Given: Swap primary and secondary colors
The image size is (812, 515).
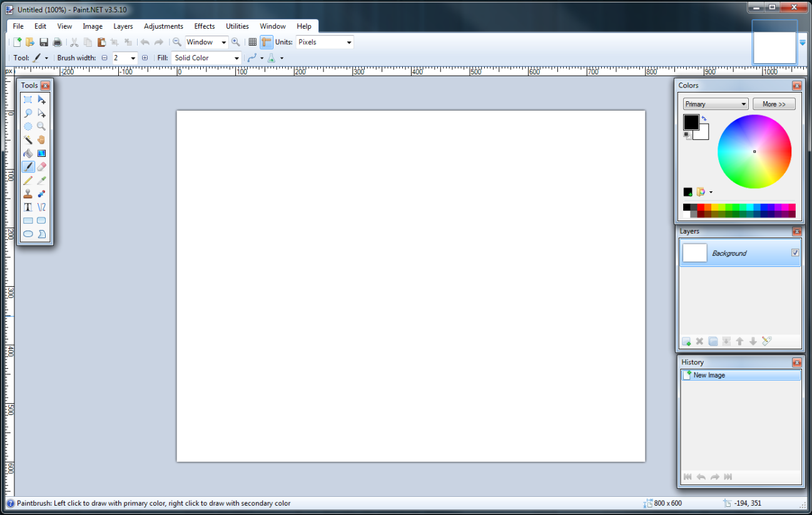Looking at the screenshot, I should pyautogui.click(x=704, y=118).
